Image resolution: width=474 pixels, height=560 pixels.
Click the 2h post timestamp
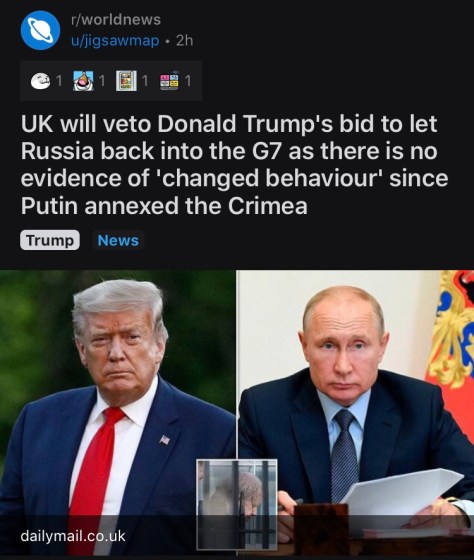click(184, 41)
